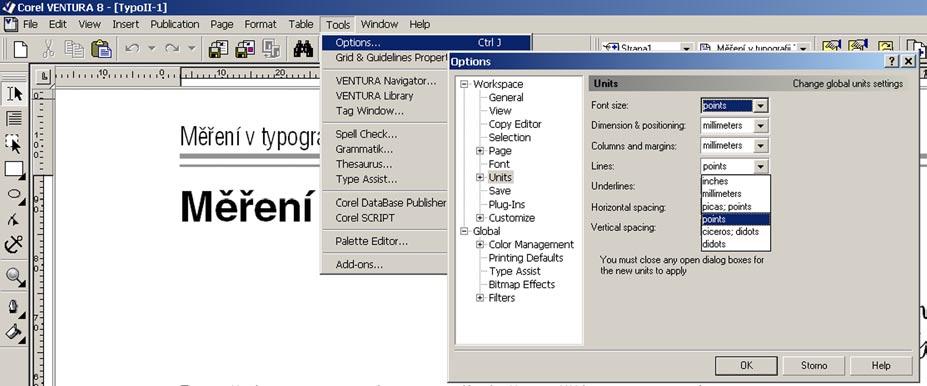Click the Copy icon in toolbar
Image resolution: width=927 pixels, height=386 pixels.
click(x=74, y=48)
